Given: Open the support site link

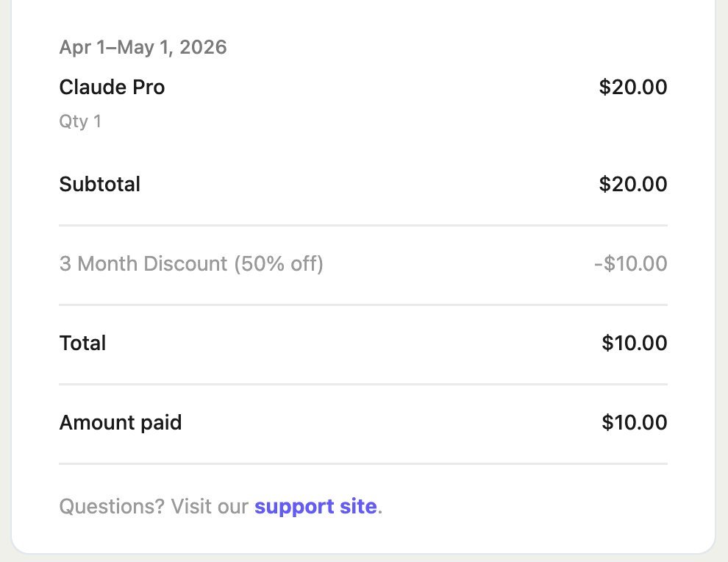Looking at the screenshot, I should [315, 507].
